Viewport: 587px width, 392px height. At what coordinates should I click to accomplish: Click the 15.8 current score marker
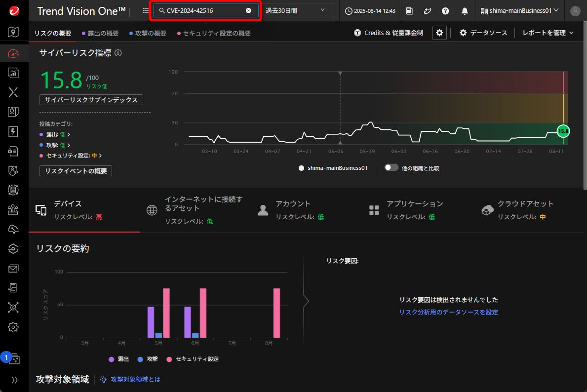[x=563, y=131]
